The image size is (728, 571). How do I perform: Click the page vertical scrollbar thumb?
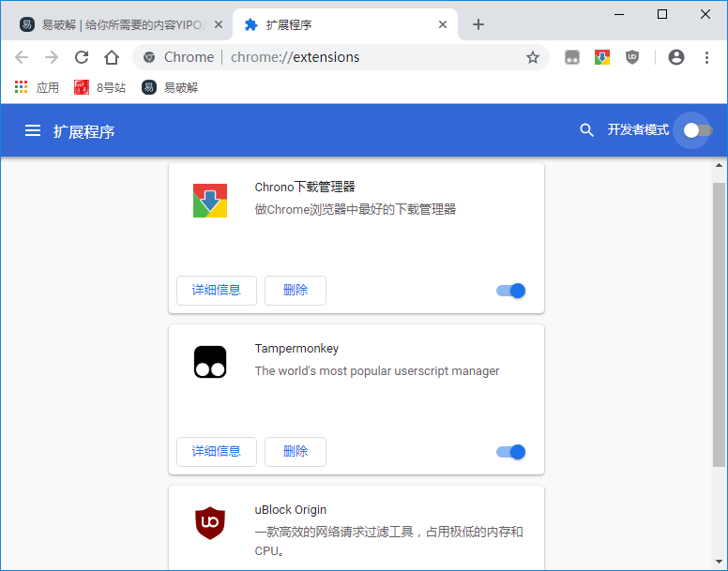click(x=719, y=324)
